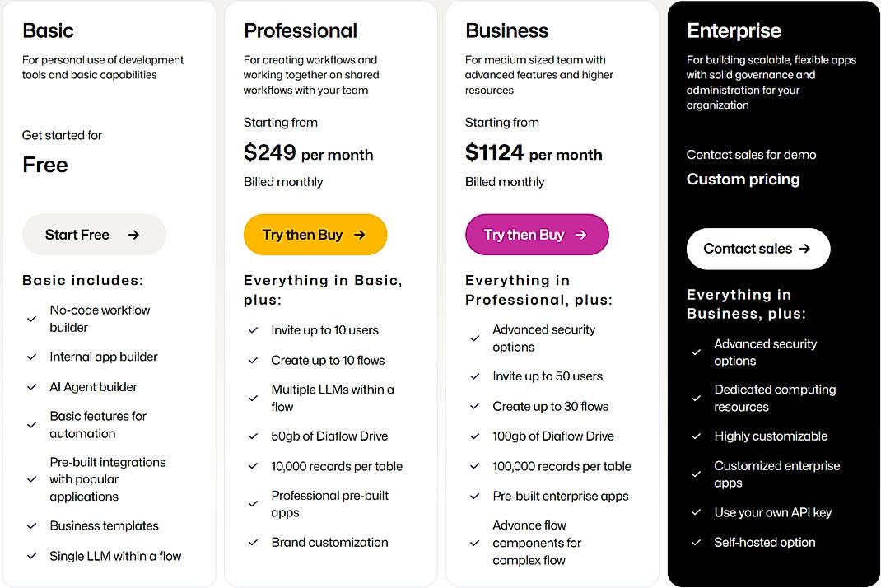Click the checkmark beside AI Agent builder
The height and width of the screenshot is (588, 881).
pyautogui.click(x=31, y=387)
